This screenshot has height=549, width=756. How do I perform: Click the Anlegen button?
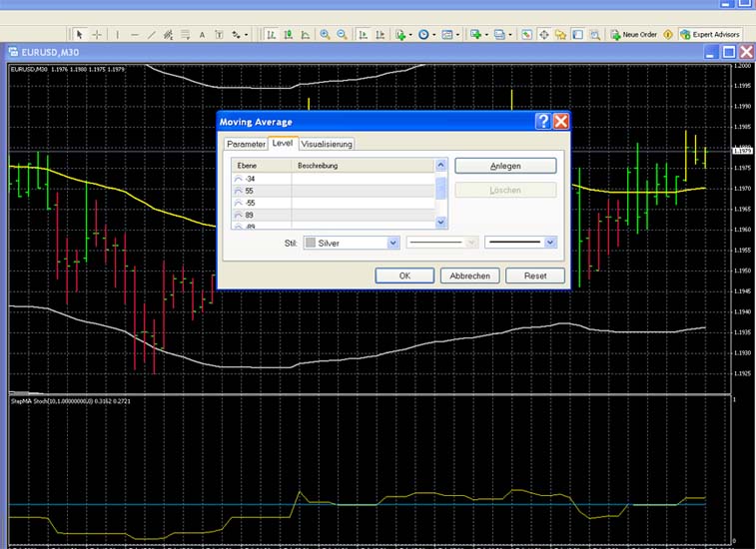(505, 166)
